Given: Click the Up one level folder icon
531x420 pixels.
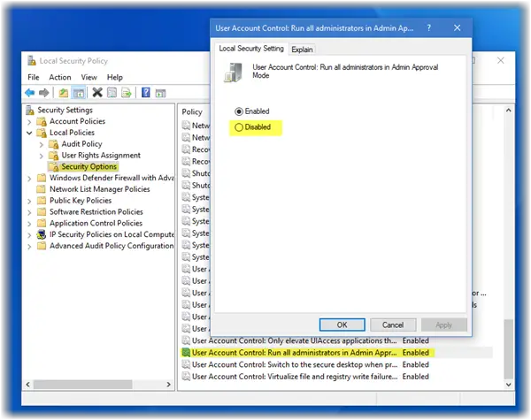Looking at the screenshot, I should click(x=64, y=92).
